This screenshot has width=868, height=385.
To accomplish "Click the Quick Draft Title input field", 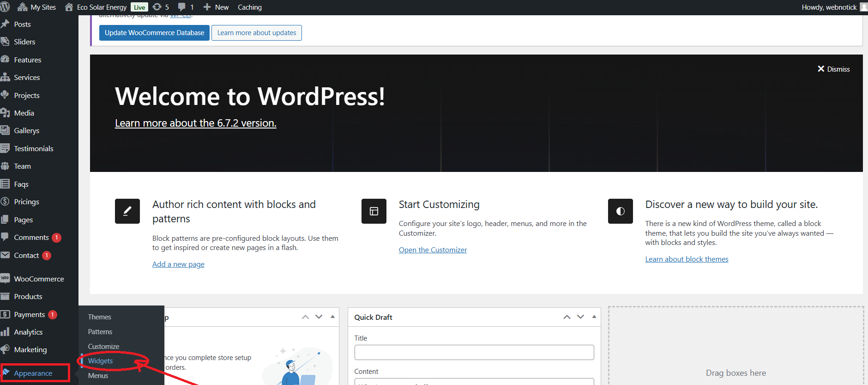I will tap(474, 352).
